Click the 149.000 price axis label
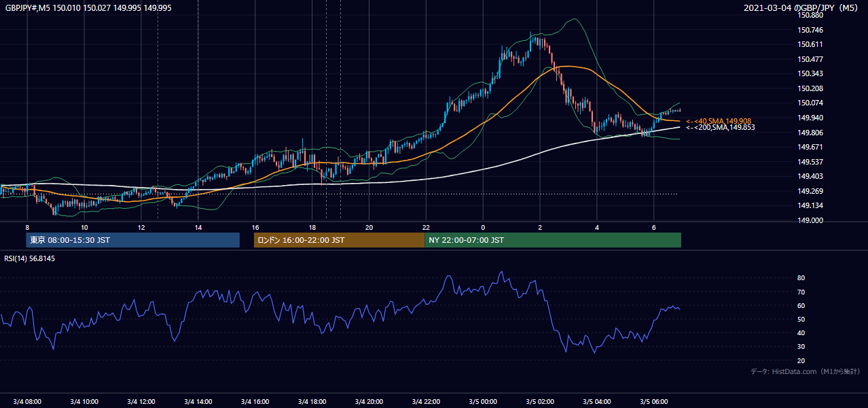868x408 pixels. coord(811,220)
